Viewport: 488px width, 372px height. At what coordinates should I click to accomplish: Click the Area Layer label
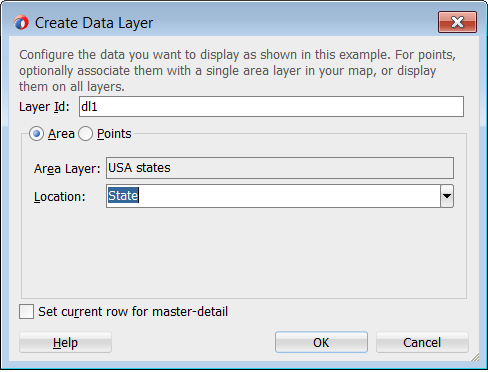(67, 169)
